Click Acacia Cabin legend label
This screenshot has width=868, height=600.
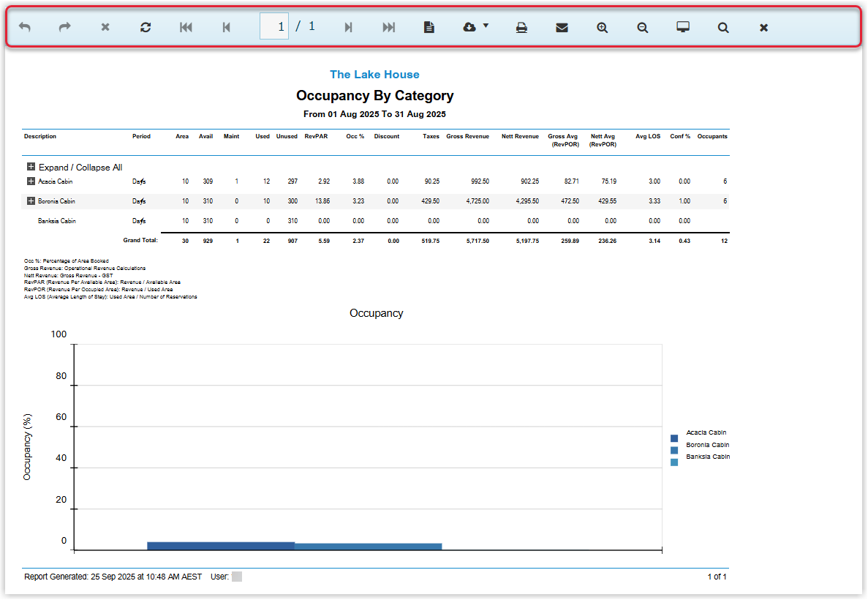tap(706, 432)
